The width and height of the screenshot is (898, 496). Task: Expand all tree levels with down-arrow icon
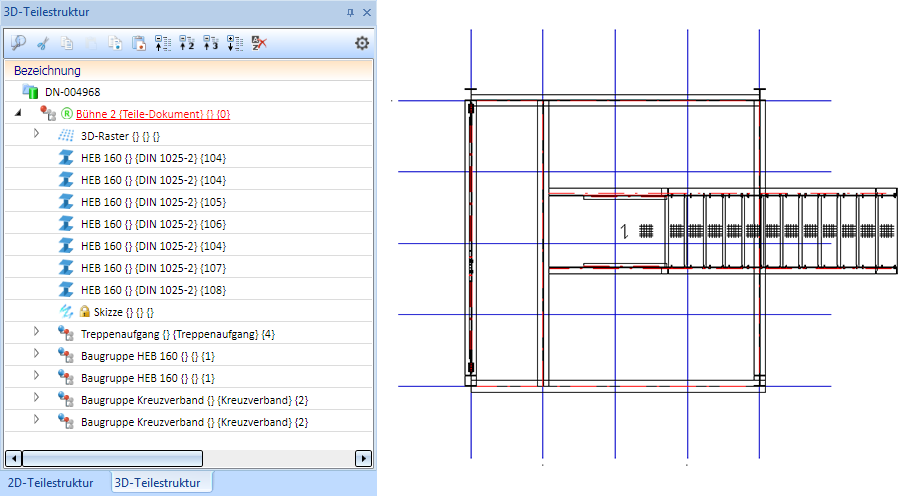[x=234, y=43]
